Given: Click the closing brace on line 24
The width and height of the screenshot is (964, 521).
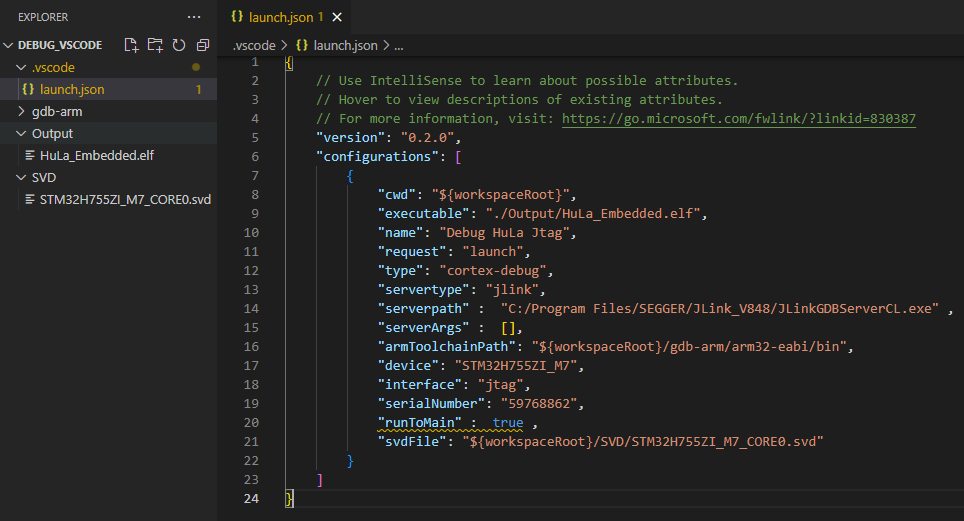Looking at the screenshot, I should pyautogui.click(x=289, y=498).
